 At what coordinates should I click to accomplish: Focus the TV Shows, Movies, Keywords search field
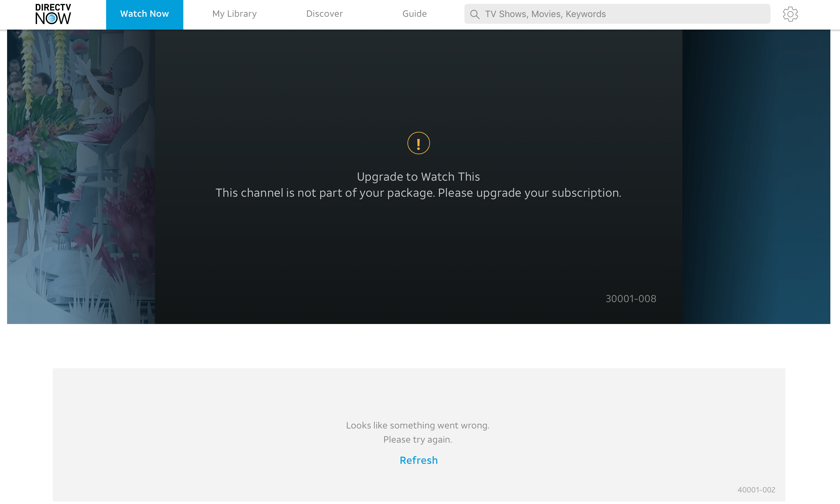617,14
